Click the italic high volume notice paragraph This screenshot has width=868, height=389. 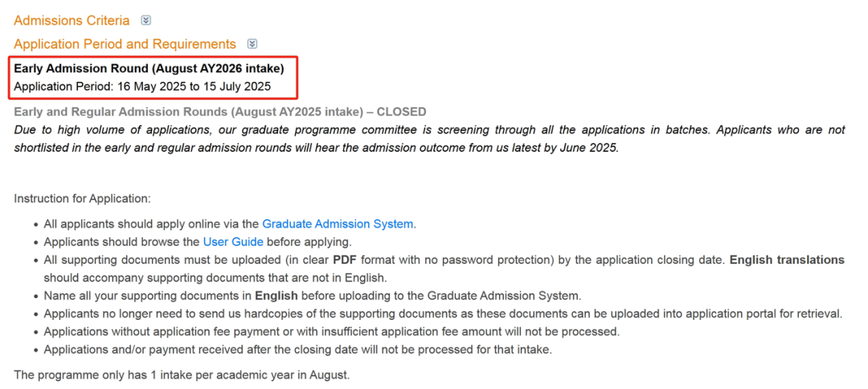428,138
